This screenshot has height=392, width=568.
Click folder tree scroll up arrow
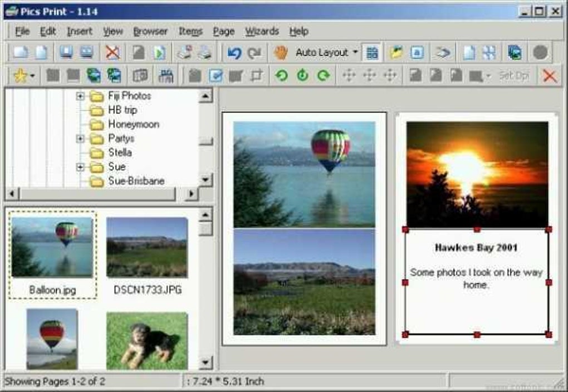pyautogui.click(x=205, y=96)
